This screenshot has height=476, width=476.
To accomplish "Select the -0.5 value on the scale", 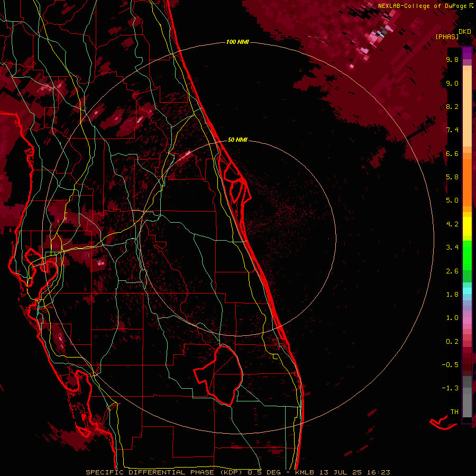I will pos(450,365).
